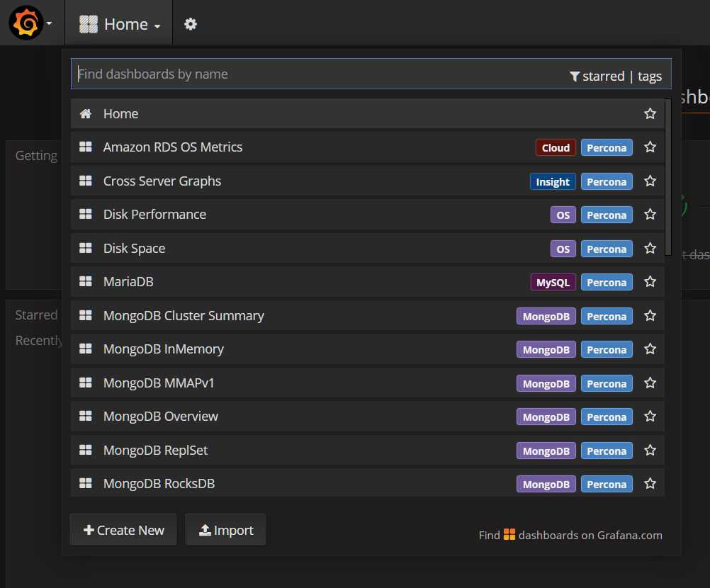This screenshot has width=710, height=588.
Task: Click MongoDB tag on MongoDB InMemory row
Action: (x=546, y=349)
